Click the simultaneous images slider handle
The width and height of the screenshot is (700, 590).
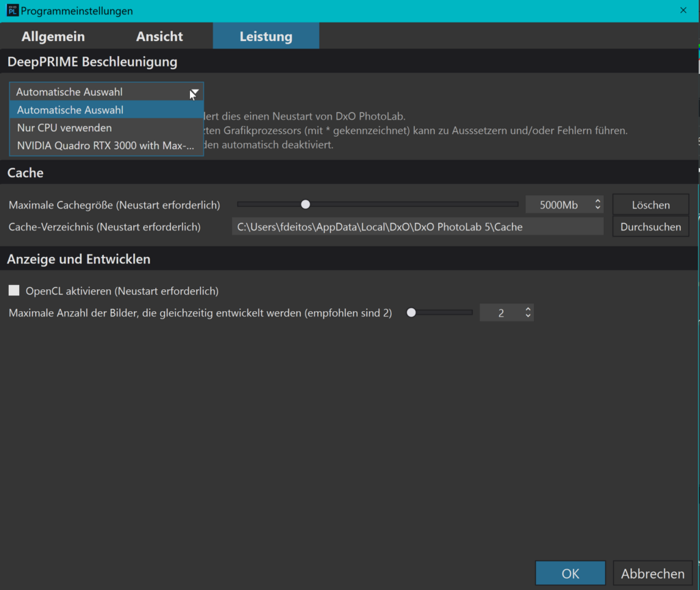411,312
